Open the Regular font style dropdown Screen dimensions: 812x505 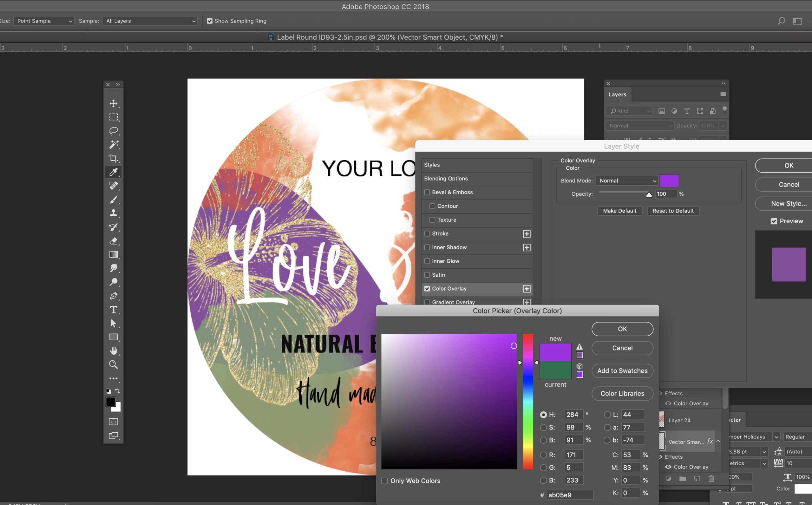(x=797, y=437)
